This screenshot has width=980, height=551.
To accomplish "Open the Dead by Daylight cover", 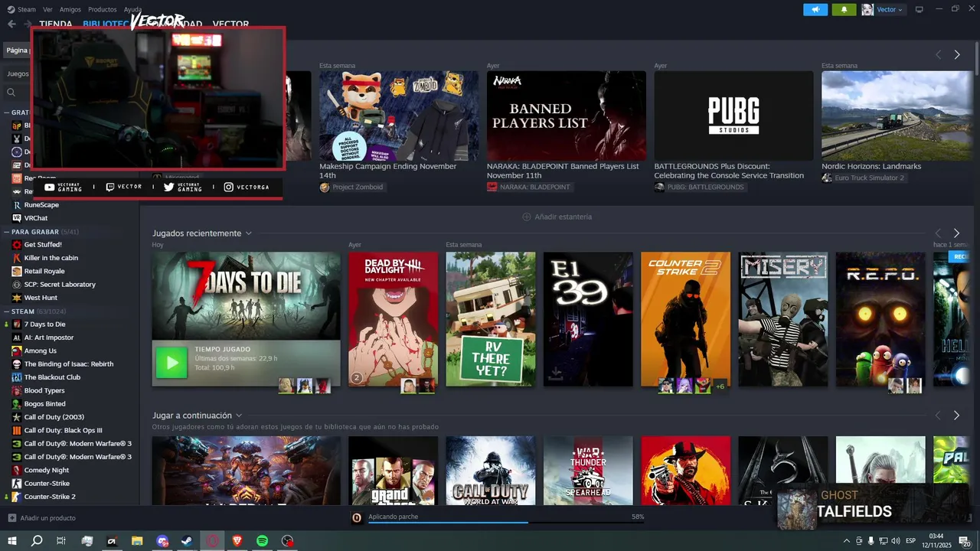I will click(x=394, y=319).
